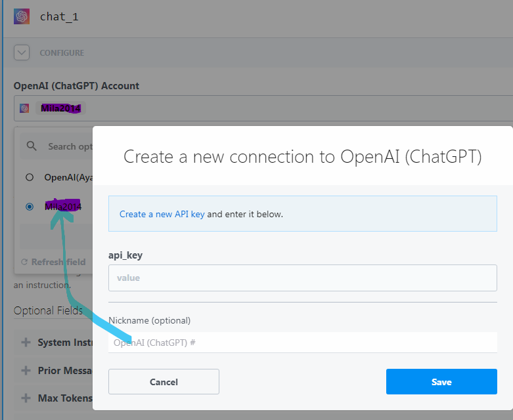The height and width of the screenshot is (420, 513).
Task: Save the new OpenAI connection
Action: 441,382
